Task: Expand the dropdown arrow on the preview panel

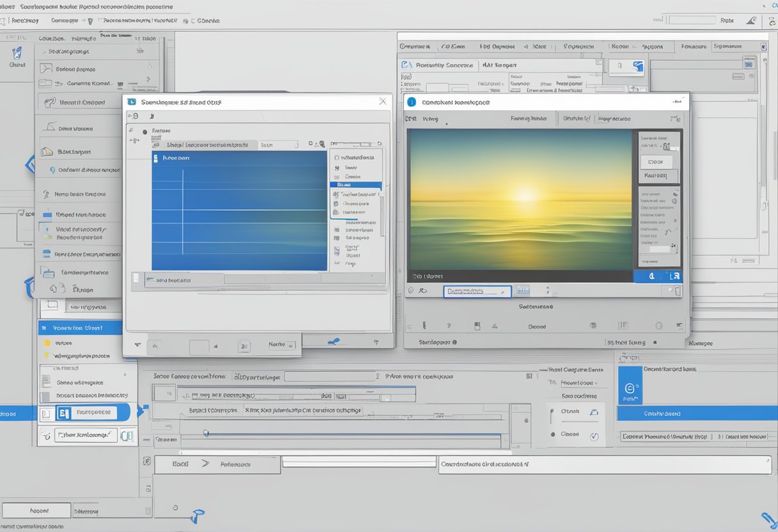Action: (676, 118)
